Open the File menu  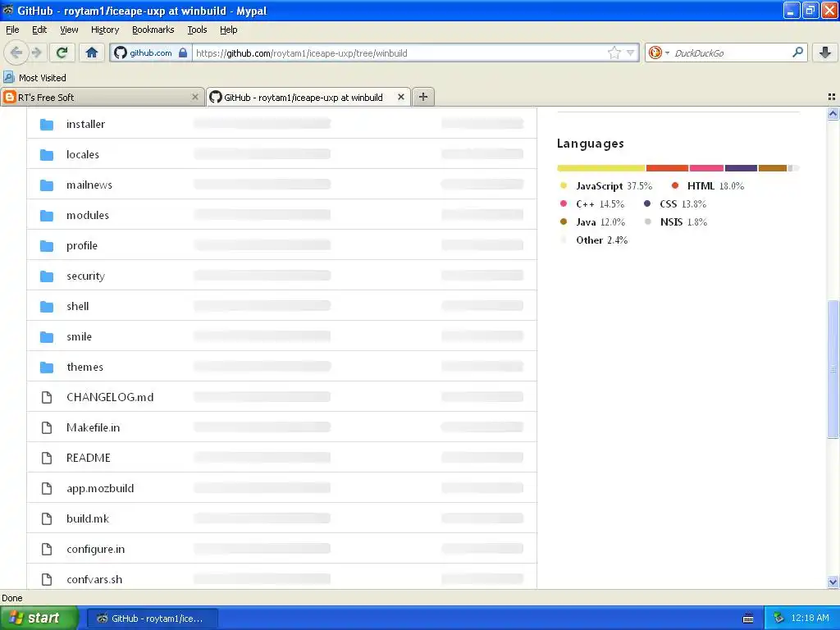12,30
